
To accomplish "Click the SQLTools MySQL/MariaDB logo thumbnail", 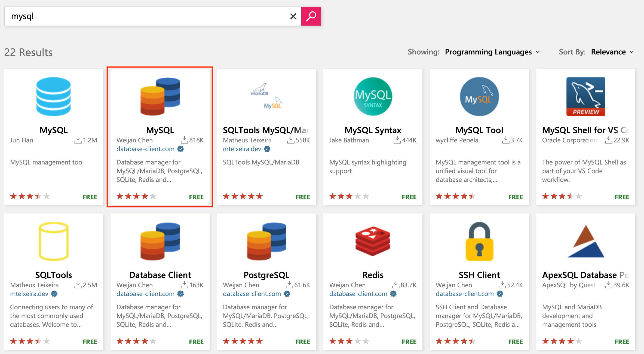I will point(266,96).
